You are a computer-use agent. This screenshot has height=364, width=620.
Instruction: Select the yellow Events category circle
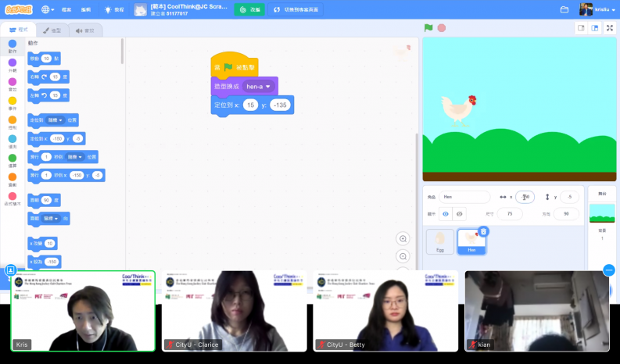tap(12, 101)
